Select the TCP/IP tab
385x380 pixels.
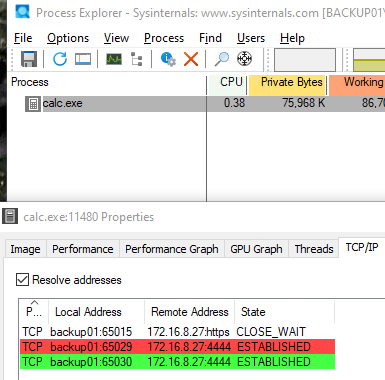pyautogui.click(x=362, y=247)
